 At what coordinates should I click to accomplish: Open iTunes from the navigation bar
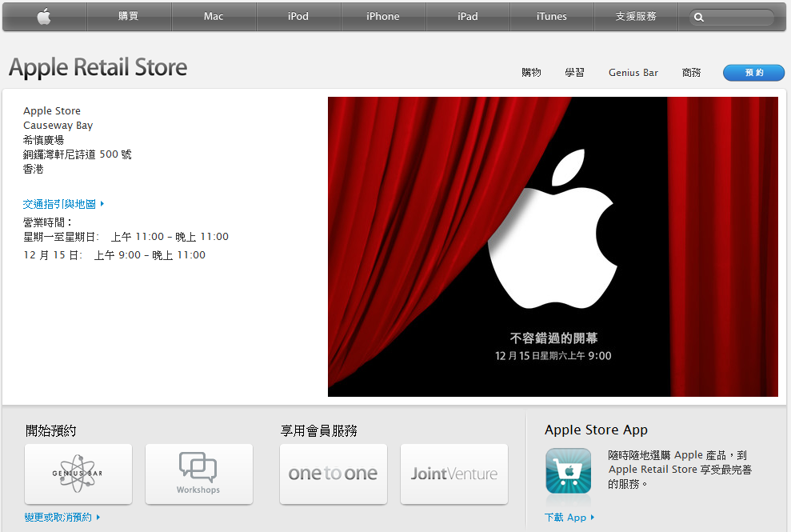pyautogui.click(x=552, y=17)
